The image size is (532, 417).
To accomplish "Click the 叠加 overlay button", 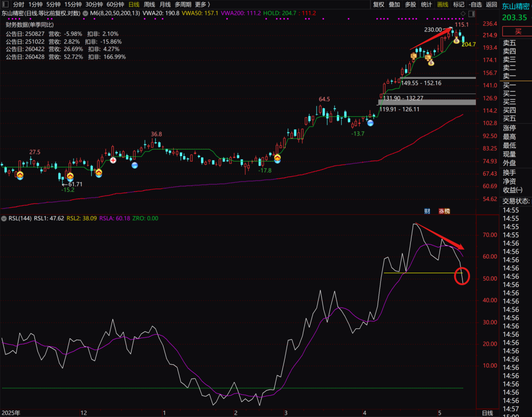I will pos(394,4).
